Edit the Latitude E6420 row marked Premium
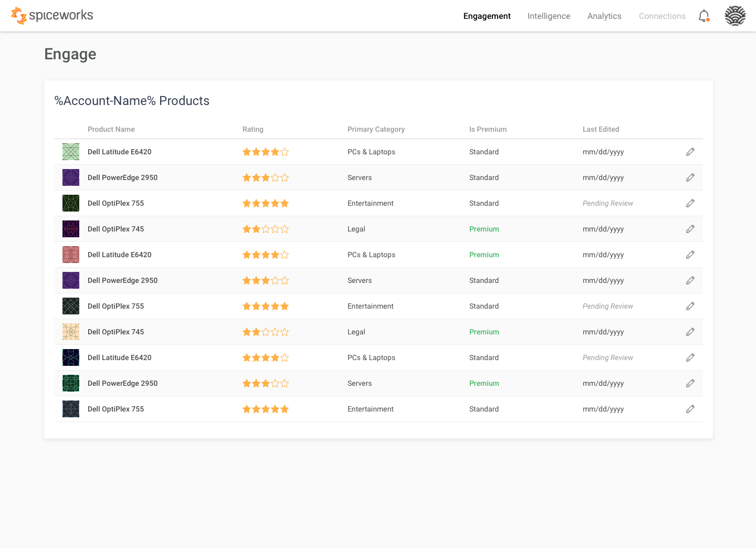The image size is (756, 548). [690, 255]
